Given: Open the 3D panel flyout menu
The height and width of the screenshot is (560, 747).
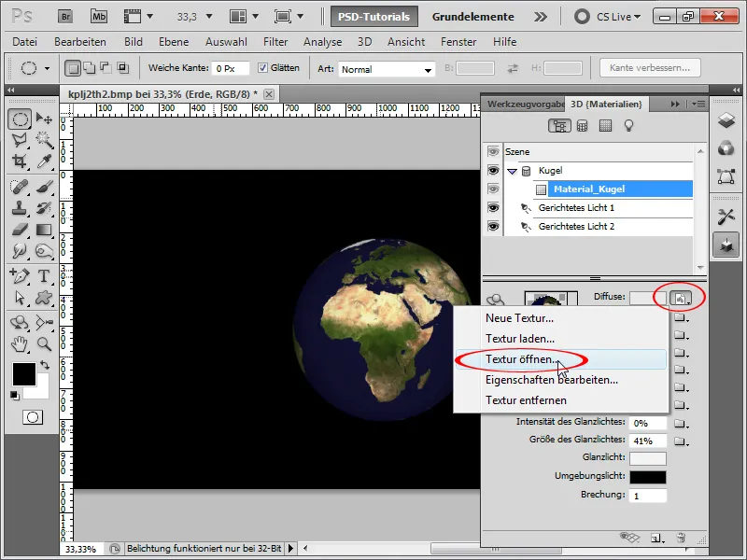Looking at the screenshot, I should (x=698, y=104).
